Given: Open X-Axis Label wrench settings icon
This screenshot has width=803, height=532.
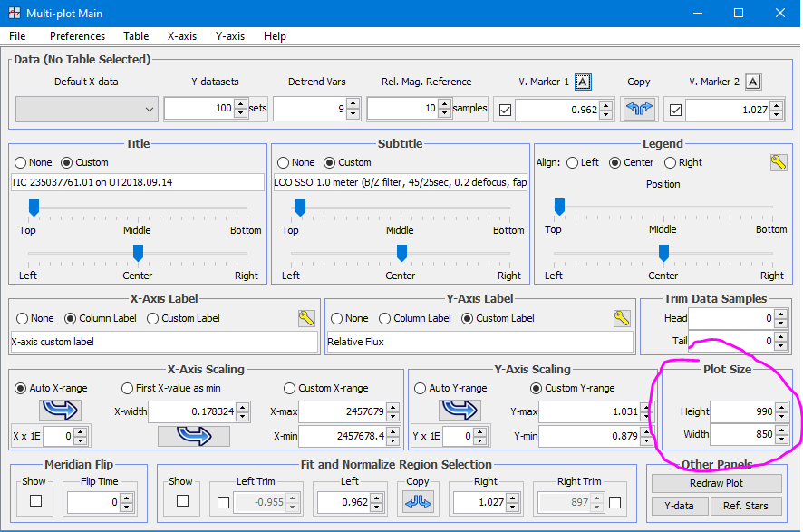Looking at the screenshot, I should click(306, 318).
